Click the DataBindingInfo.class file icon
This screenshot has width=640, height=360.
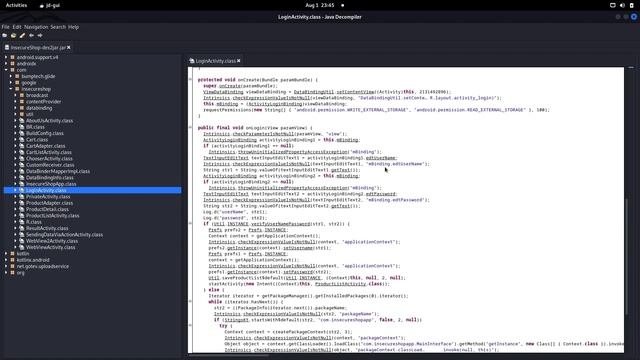point(22,178)
